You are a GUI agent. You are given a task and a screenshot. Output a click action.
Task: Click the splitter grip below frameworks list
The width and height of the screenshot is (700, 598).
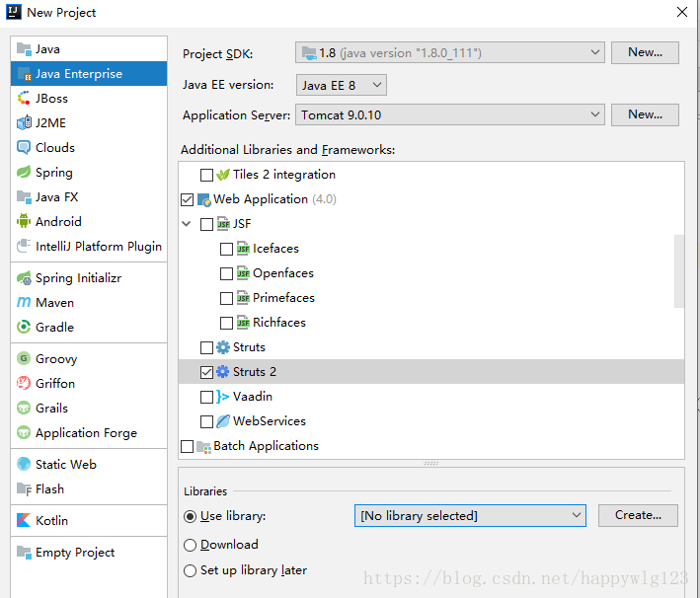[431, 463]
